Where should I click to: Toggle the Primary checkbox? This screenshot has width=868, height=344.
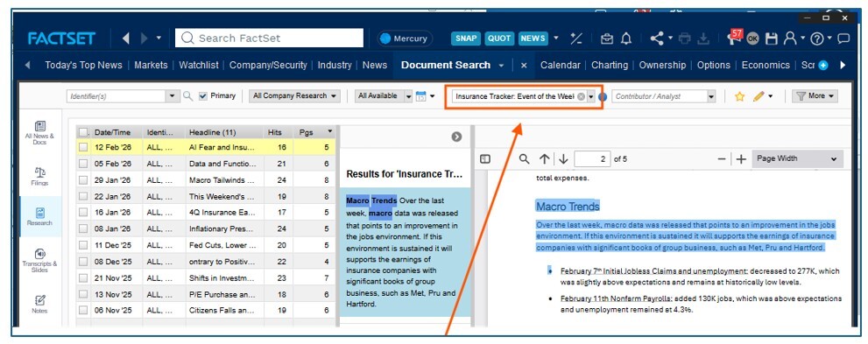coord(203,95)
